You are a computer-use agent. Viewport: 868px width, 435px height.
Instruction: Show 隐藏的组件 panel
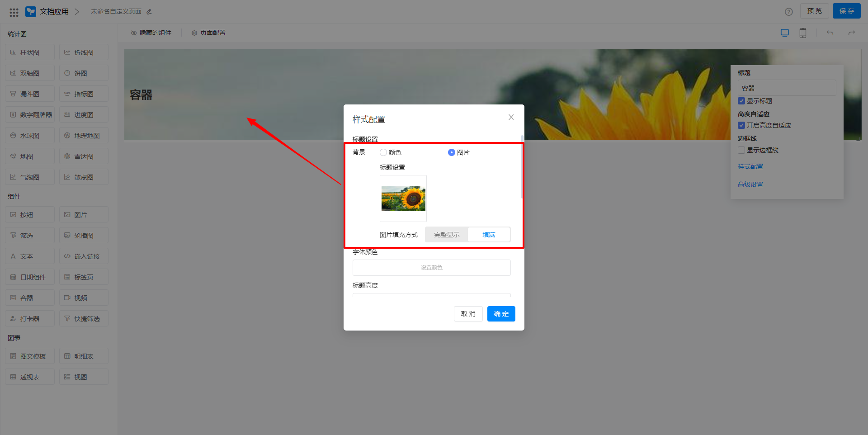[151, 32]
